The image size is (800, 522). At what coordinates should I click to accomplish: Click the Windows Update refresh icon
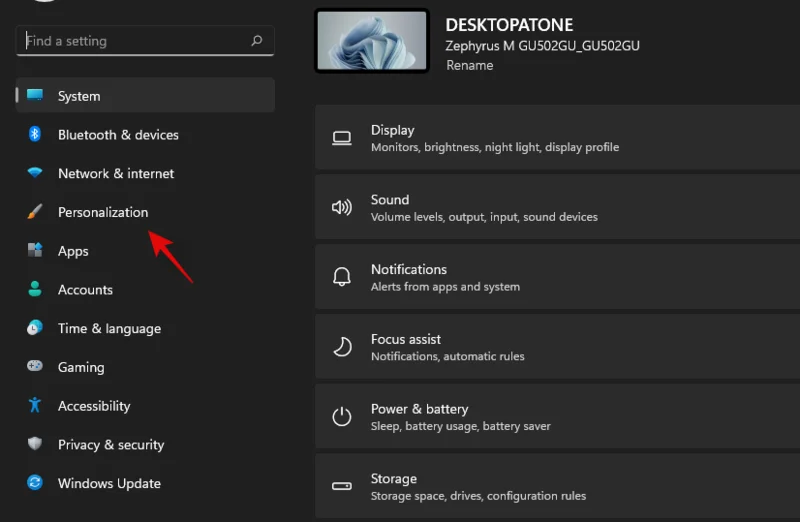(x=35, y=482)
